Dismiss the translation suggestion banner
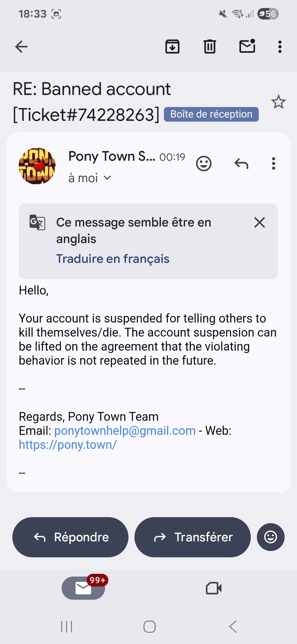The image size is (297, 644). pos(259,223)
